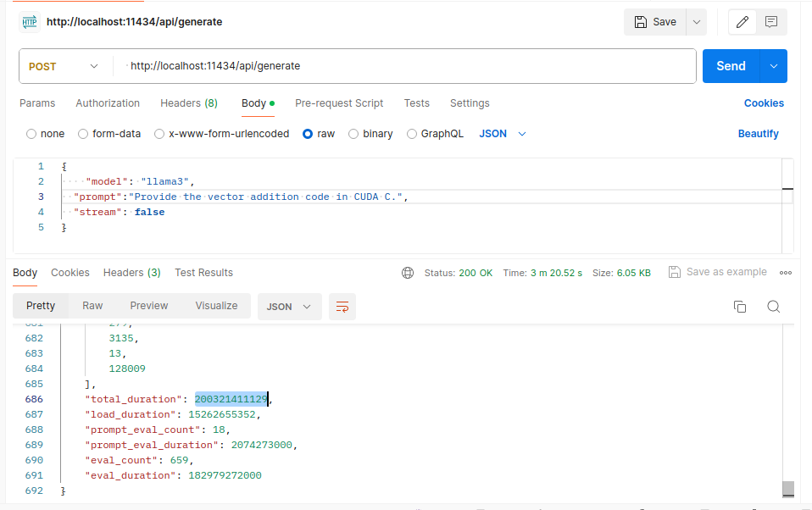Switch to the Pre-request Script tab

(x=339, y=103)
